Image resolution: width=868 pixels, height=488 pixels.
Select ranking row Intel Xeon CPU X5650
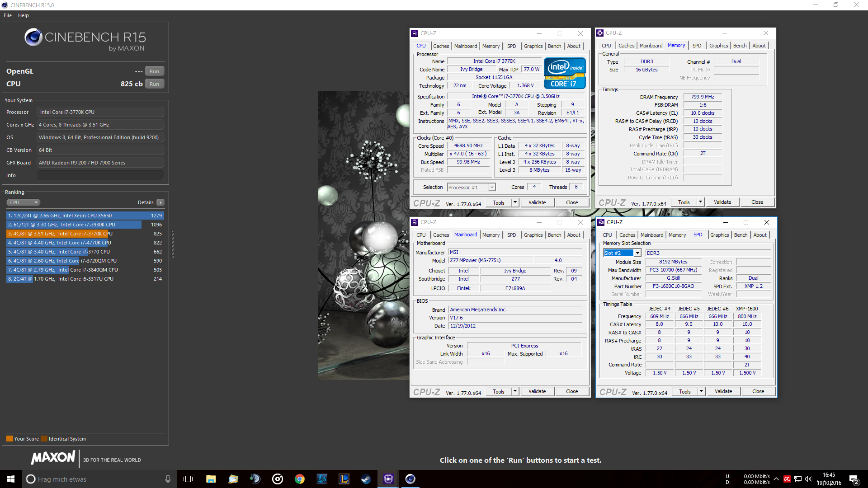[x=85, y=216]
